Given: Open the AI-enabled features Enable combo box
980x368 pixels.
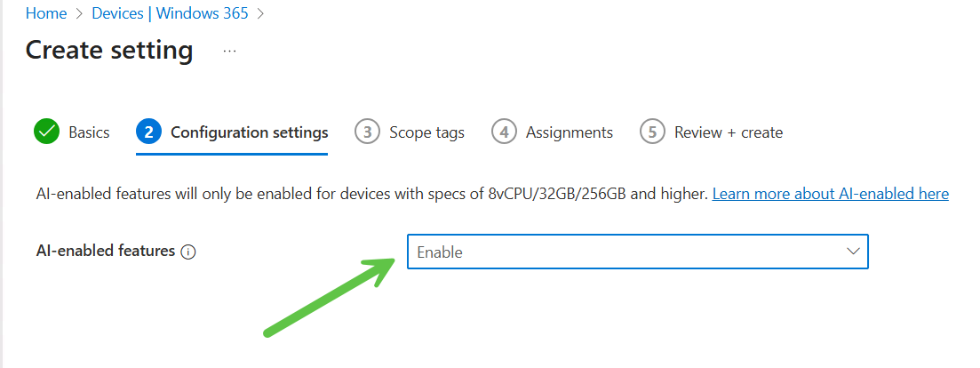Looking at the screenshot, I should pos(622,252).
